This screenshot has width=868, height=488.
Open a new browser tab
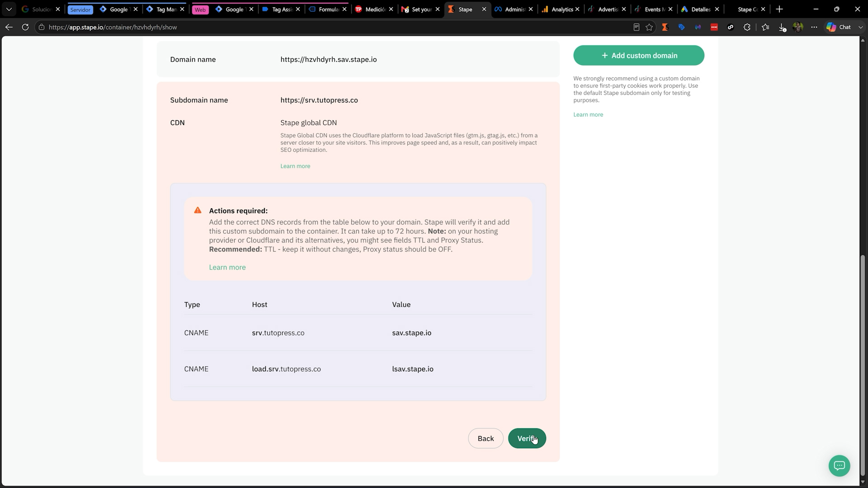click(x=779, y=9)
